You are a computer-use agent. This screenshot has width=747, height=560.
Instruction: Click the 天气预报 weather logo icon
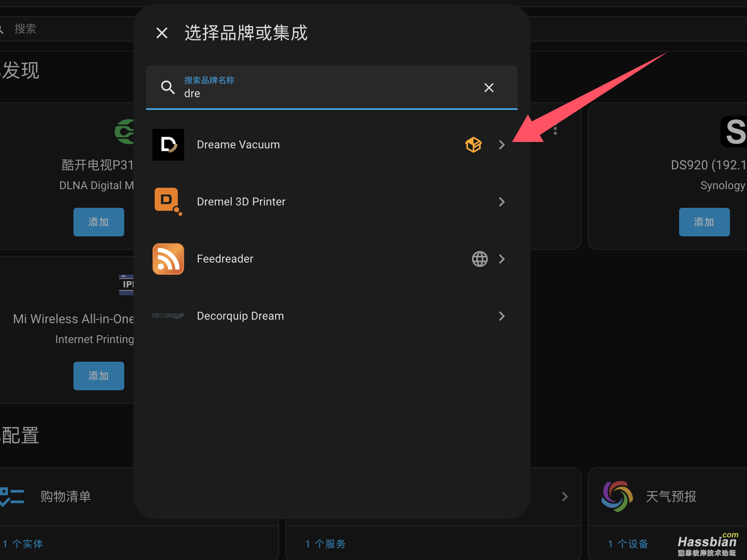(x=617, y=497)
